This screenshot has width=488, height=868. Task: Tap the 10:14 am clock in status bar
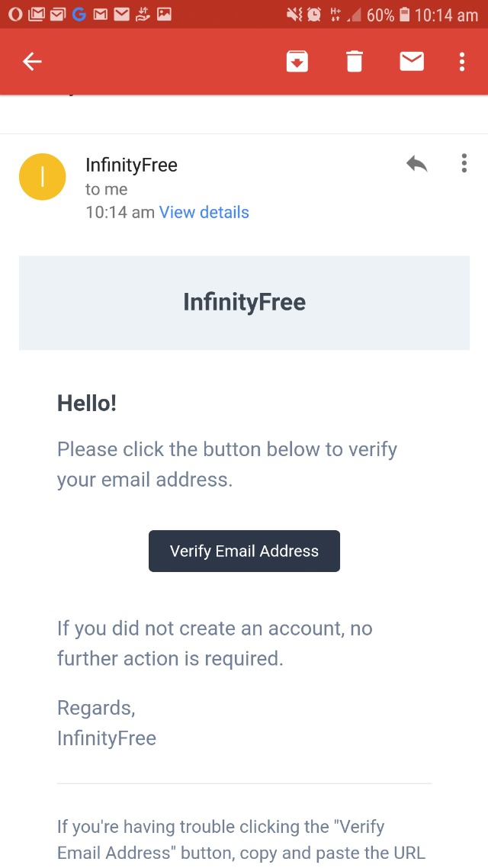(x=446, y=14)
